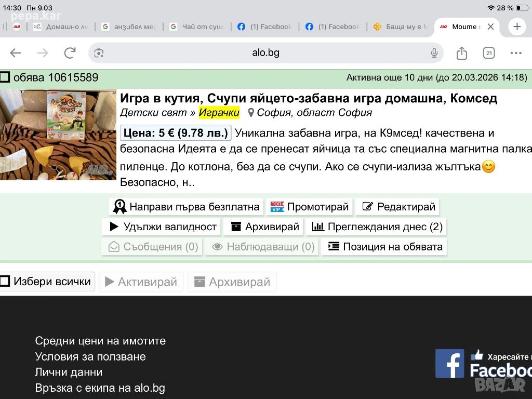Reload the alo.bg page
This screenshot has height=399, width=532.
click(70, 53)
